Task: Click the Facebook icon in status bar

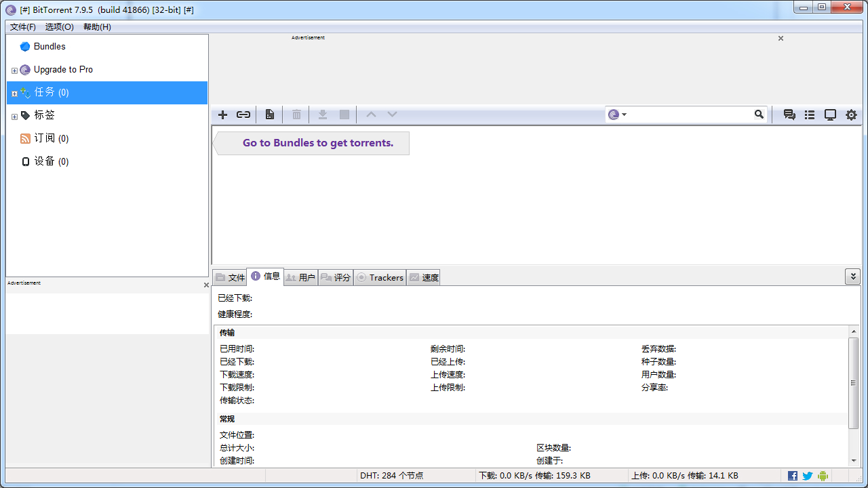Action: pos(793,476)
